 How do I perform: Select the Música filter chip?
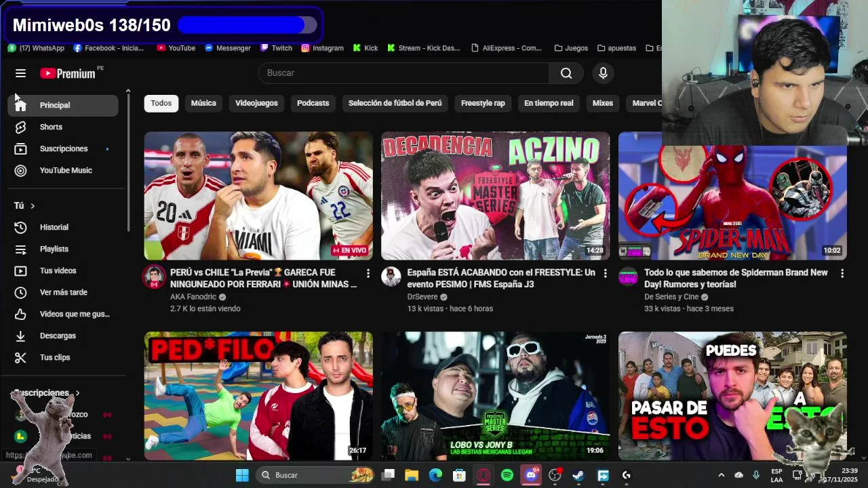point(203,103)
